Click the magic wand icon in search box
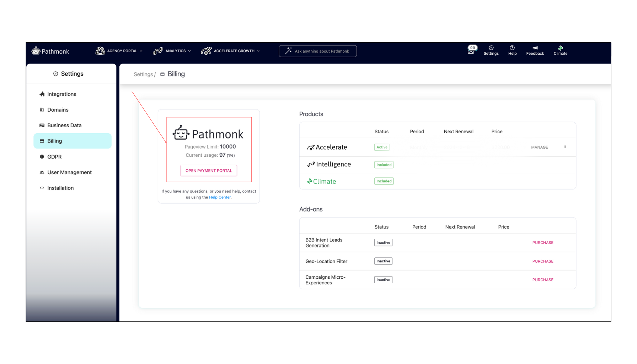This screenshot has height=364, width=637. (288, 51)
